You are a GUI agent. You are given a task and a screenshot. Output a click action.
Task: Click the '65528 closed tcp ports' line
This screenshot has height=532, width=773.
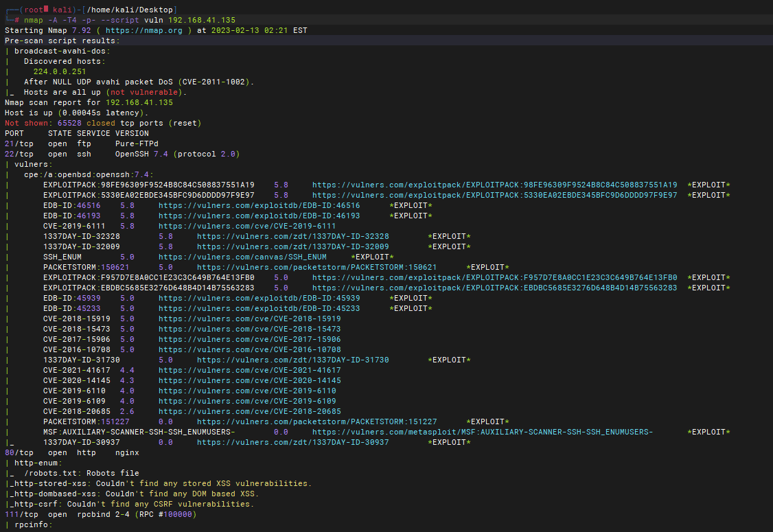[x=103, y=124]
